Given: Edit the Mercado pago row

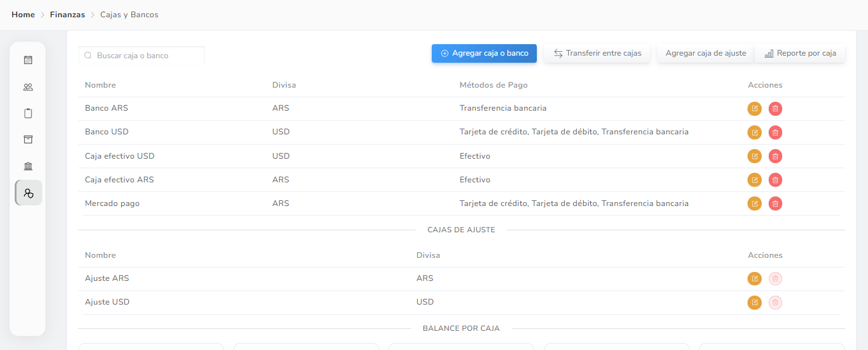Looking at the screenshot, I should pos(755,203).
